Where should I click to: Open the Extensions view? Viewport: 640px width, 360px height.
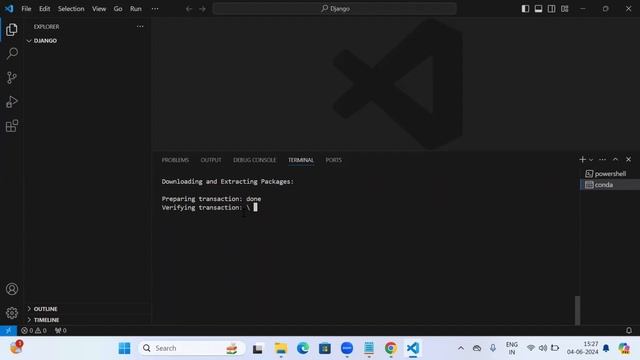point(12,126)
